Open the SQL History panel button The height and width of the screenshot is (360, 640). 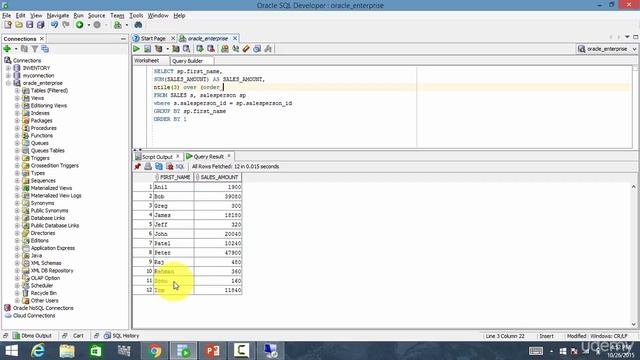coord(122,336)
